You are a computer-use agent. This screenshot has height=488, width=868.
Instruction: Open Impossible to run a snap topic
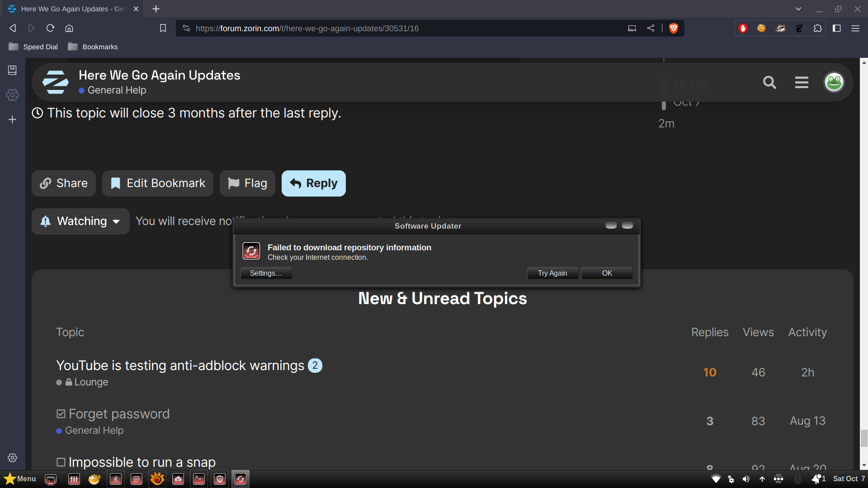click(x=142, y=462)
